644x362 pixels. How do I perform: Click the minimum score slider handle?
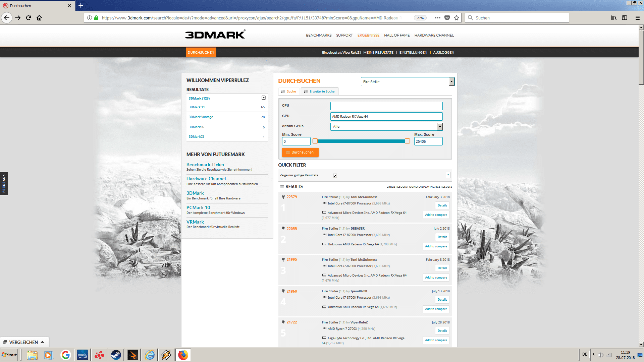coord(315,141)
